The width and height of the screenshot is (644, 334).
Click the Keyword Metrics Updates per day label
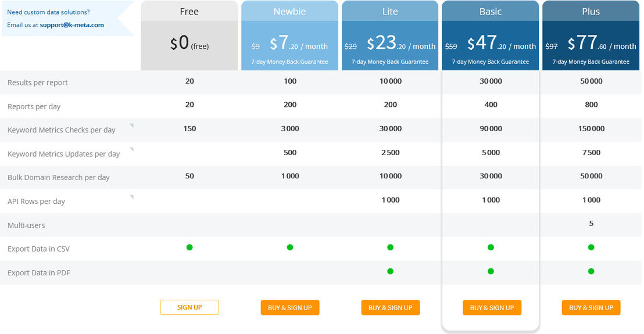pyautogui.click(x=64, y=154)
